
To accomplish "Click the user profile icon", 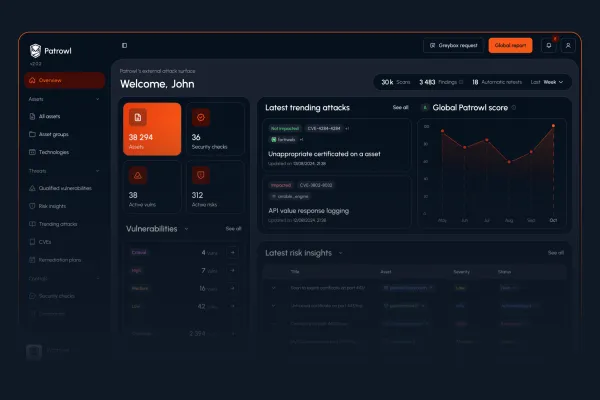I will (568, 45).
